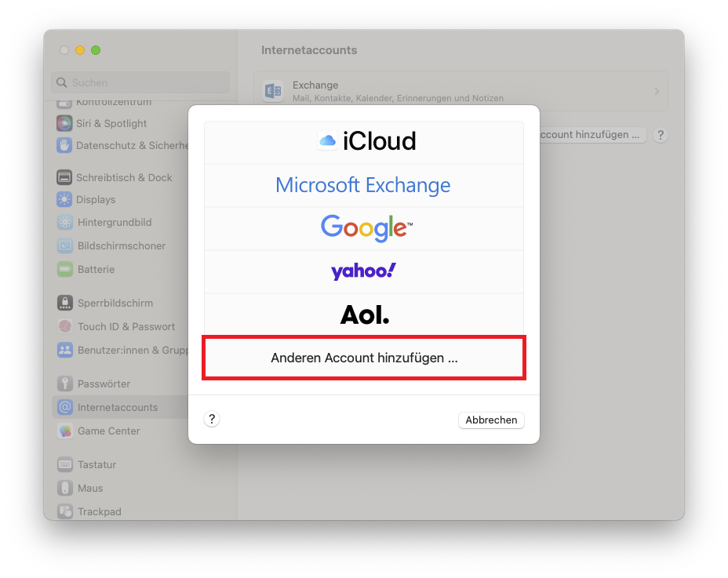728x578 pixels.
Task: Click the Batterie settings icon
Action: [64, 269]
